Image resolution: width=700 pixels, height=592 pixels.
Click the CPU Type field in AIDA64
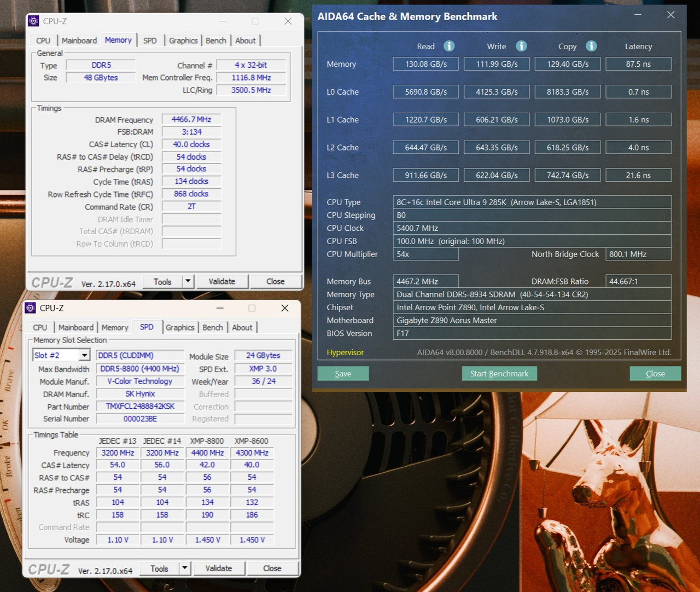point(532,202)
